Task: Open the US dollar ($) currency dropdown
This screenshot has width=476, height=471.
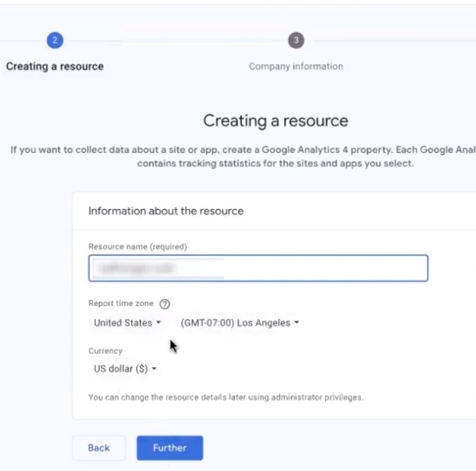Action: pyautogui.click(x=124, y=369)
